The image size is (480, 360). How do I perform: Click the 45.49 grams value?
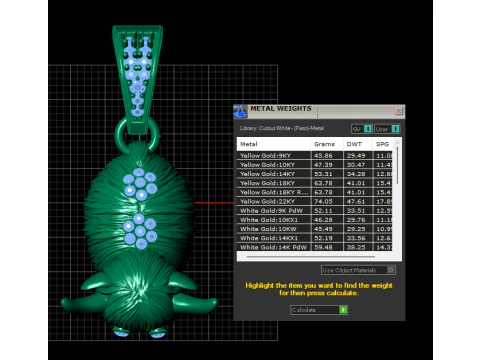pyautogui.click(x=323, y=229)
